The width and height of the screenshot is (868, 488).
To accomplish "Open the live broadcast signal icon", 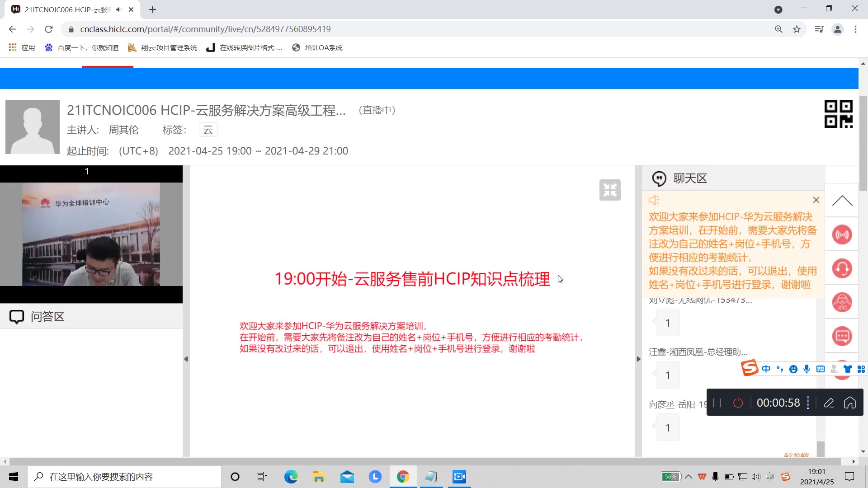I will 842,235.
